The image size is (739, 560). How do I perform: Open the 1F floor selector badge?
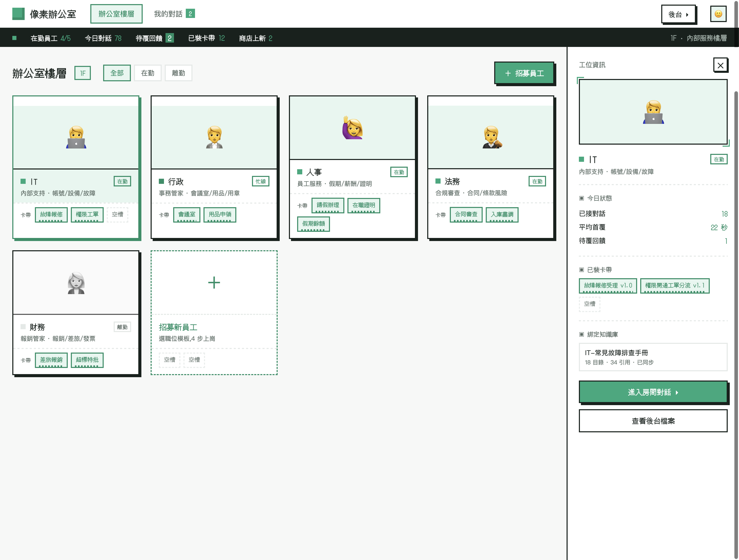click(x=83, y=73)
